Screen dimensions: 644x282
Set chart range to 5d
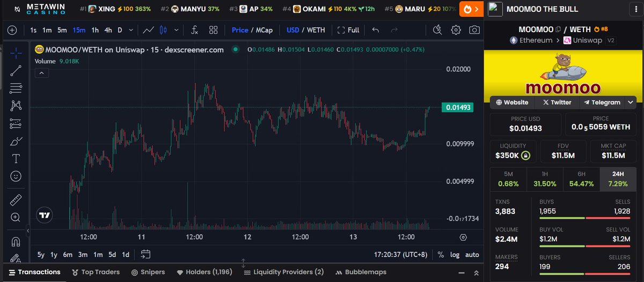pyautogui.click(x=112, y=255)
